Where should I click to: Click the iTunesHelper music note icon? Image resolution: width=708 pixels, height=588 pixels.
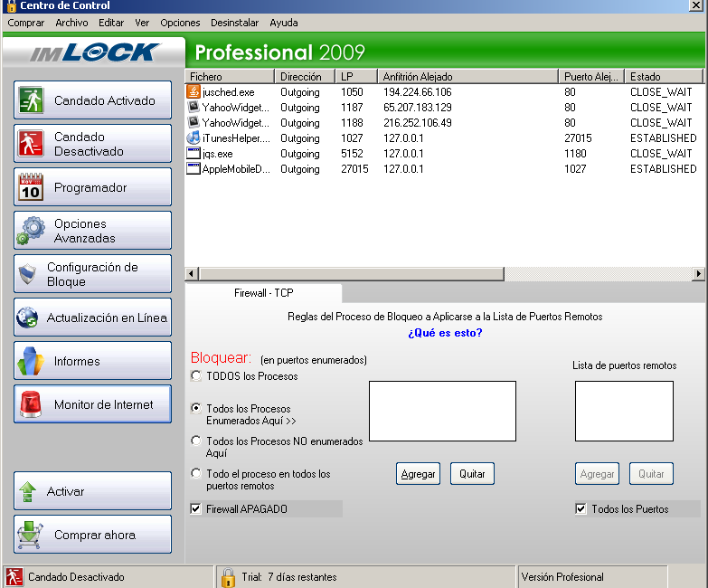[194, 138]
